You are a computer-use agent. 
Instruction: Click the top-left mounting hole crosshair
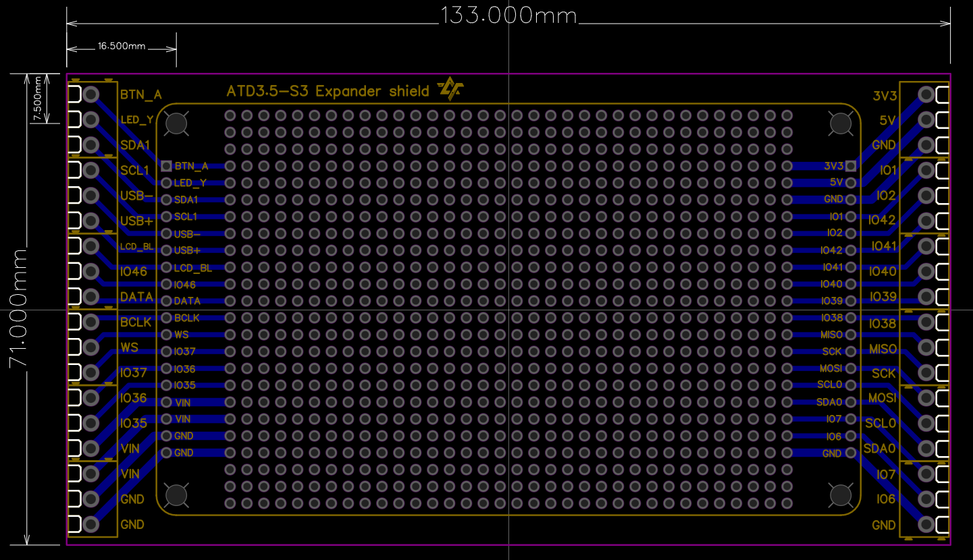(x=176, y=123)
